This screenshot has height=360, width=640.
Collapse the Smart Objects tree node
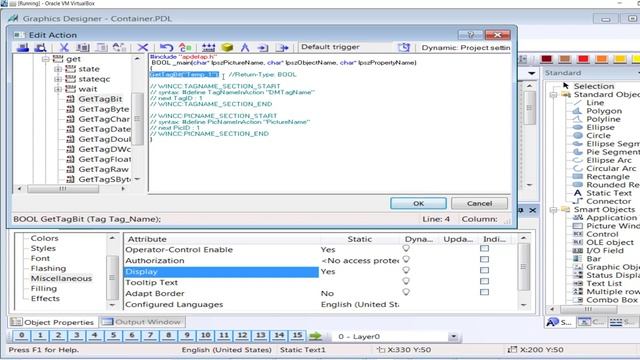click(x=553, y=210)
